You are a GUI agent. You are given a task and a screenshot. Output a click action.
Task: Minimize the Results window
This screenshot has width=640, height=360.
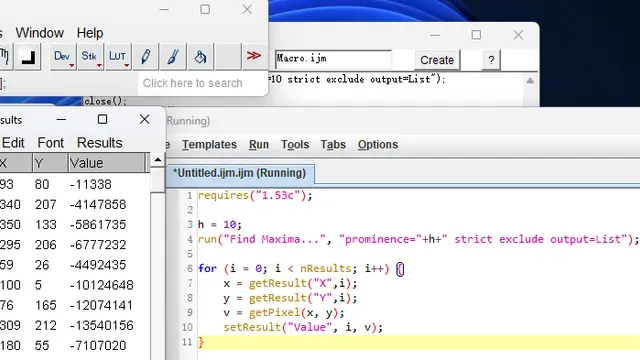coord(61,120)
